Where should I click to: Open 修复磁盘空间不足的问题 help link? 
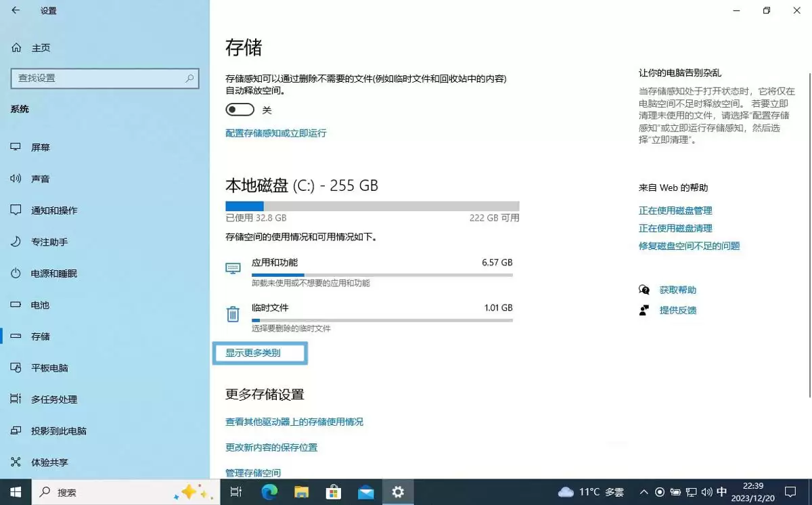click(x=690, y=246)
